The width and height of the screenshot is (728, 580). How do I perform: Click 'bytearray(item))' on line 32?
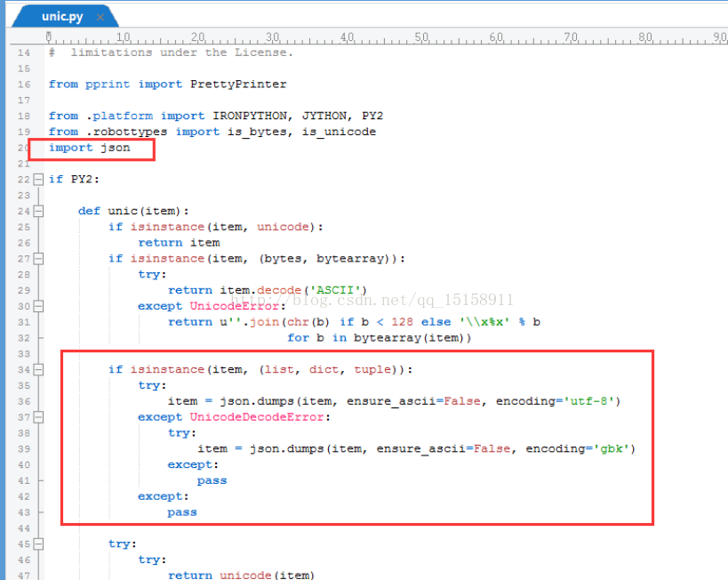(412, 338)
